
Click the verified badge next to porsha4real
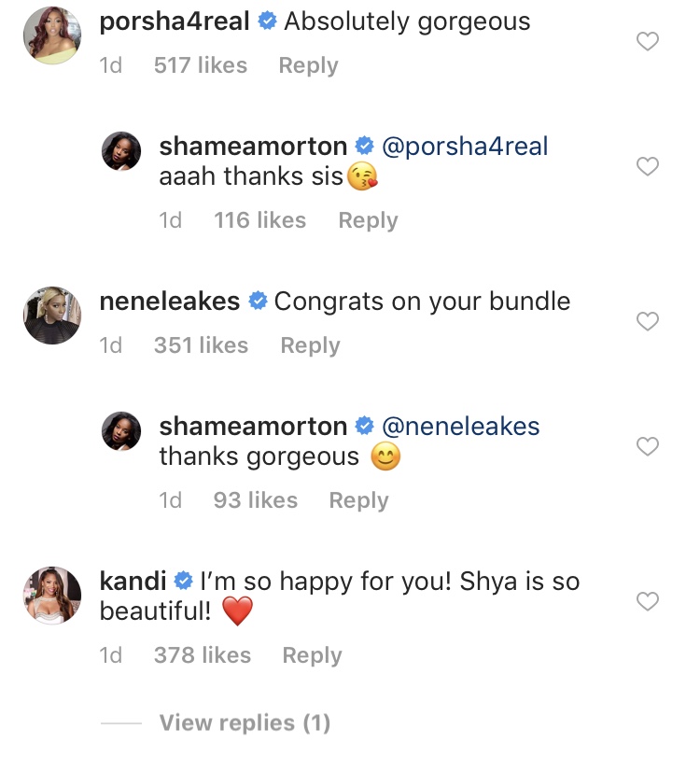(x=269, y=21)
